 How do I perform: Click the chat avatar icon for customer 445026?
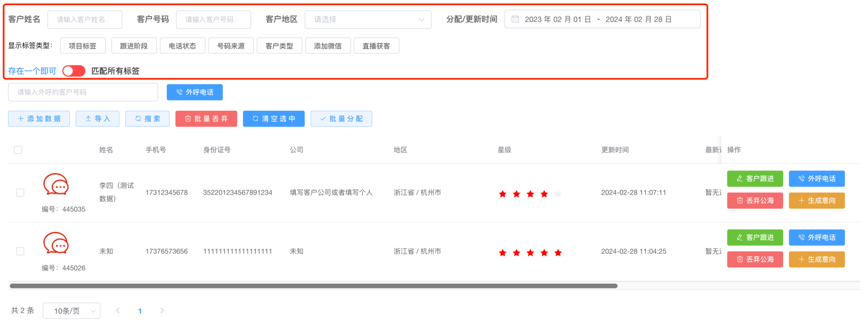56,244
